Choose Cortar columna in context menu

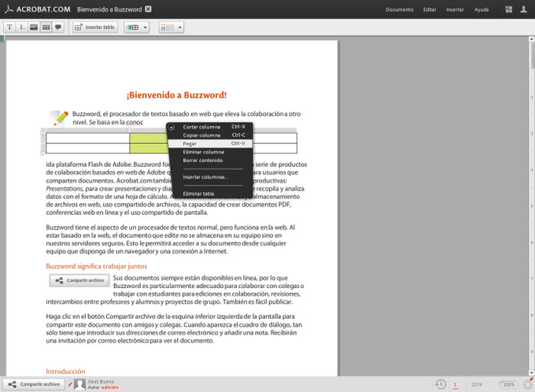coord(211,127)
